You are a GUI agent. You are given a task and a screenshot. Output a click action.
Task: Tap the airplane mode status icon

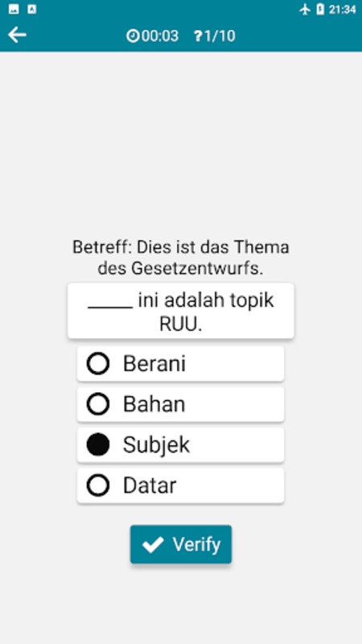(x=305, y=10)
